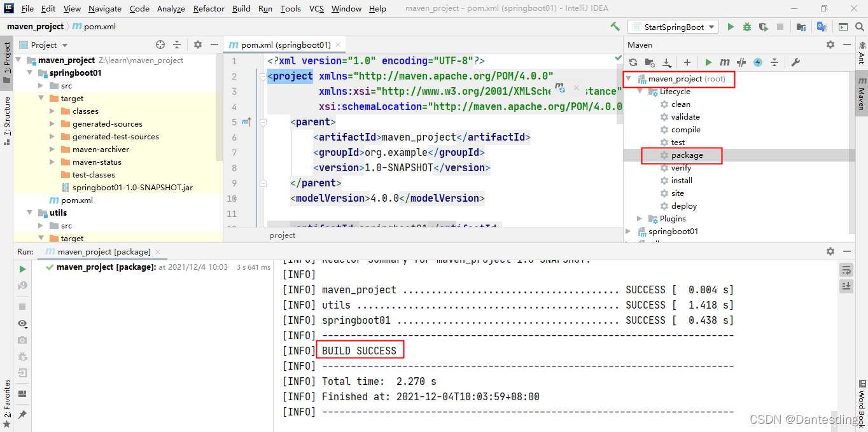The width and height of the screenshot is (868, 432).
Task: Open the StartSpringBoot run configuration dropdown
Action: [673, 27]
